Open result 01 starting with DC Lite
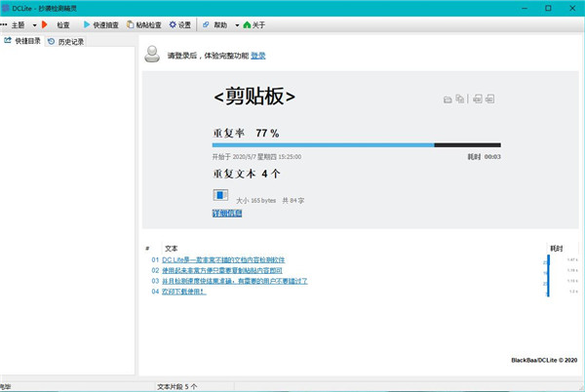This screenshot has height=392, width=585. click(x=223, y=260)
